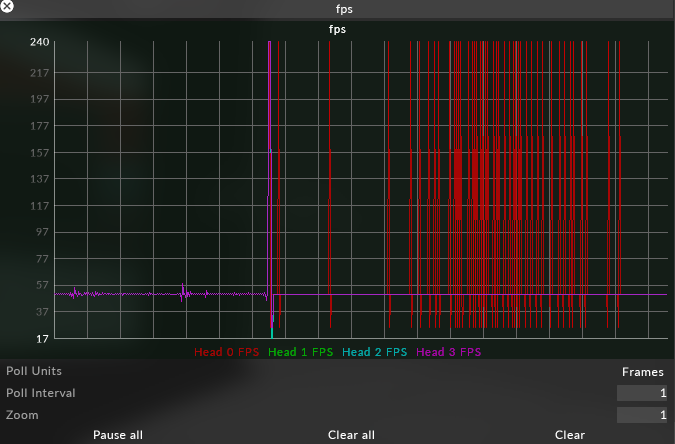Click the 240 y-axis maximum label

click(40, 42)
